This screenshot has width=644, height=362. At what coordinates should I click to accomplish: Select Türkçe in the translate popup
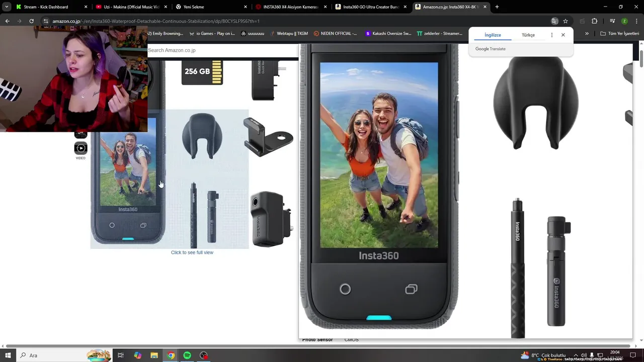528,35
